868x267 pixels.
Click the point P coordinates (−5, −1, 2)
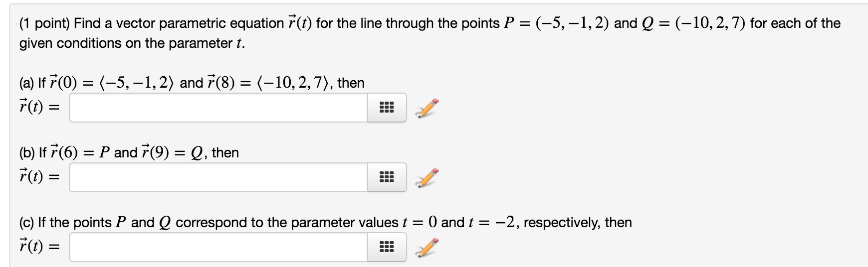coord(571,23)
